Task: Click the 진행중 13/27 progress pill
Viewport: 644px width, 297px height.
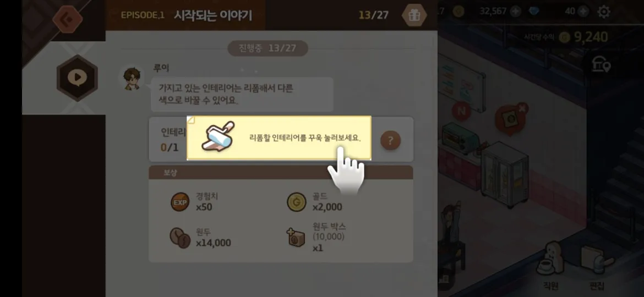Action: point(268,48)
